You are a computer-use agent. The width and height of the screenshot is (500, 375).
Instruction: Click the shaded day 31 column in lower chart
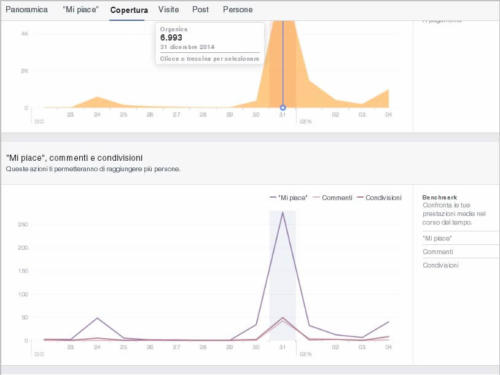pyautogui.click(x=283, y=276)
